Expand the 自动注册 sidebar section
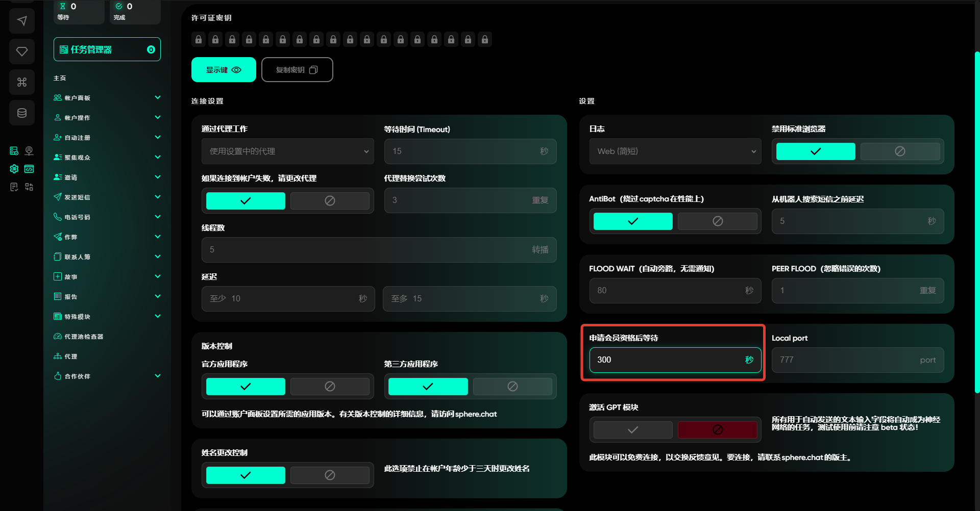 pos(107,138)
